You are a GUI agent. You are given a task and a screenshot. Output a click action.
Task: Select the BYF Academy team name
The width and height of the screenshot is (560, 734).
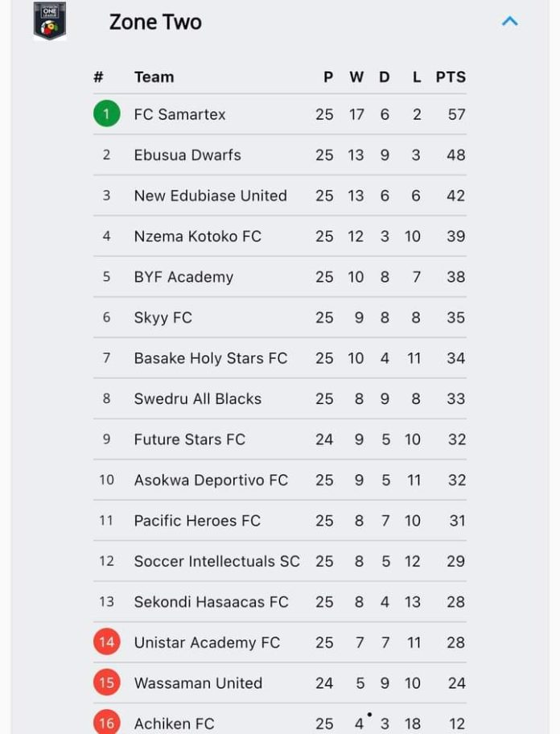183,277
